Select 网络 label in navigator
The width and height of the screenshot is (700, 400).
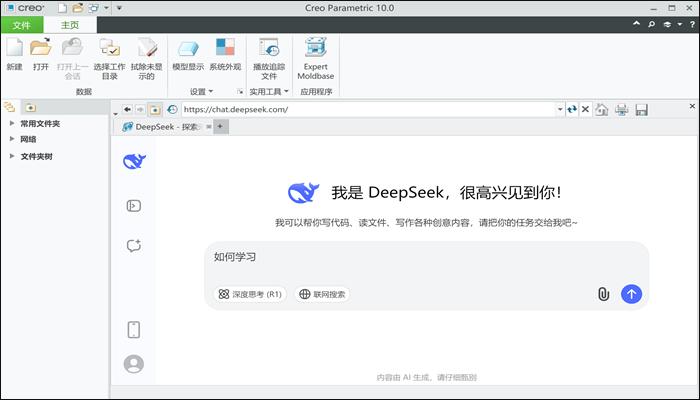click(28, 139)
